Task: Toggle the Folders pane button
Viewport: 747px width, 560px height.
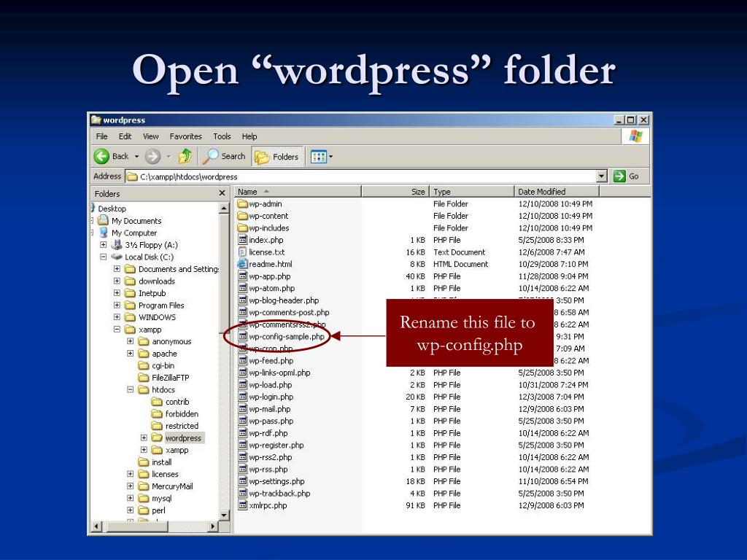Action: [276, 157]
